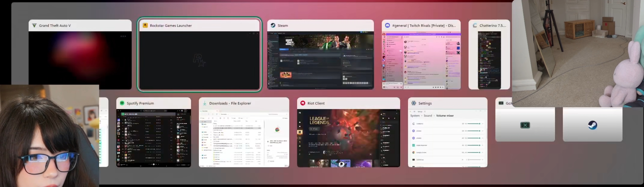Open the Downloads File Explorer preview
Image resolution: width=644 pixels, height=187 pixels.
(244, 138)
